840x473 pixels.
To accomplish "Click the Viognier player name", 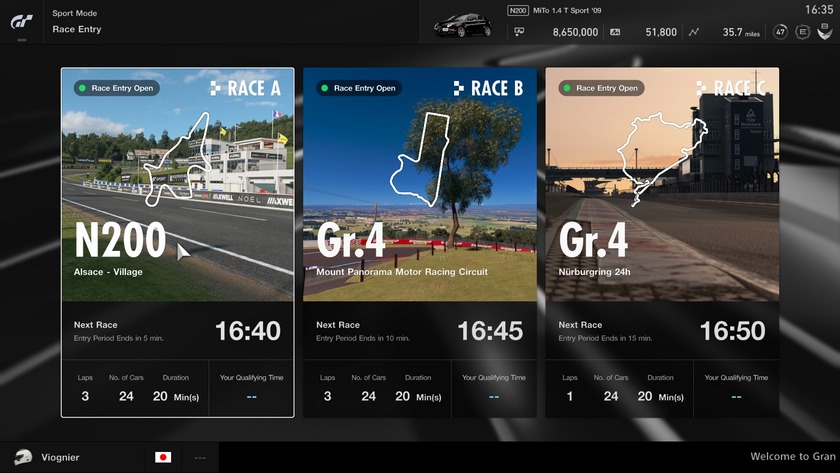I will point(60,457).
